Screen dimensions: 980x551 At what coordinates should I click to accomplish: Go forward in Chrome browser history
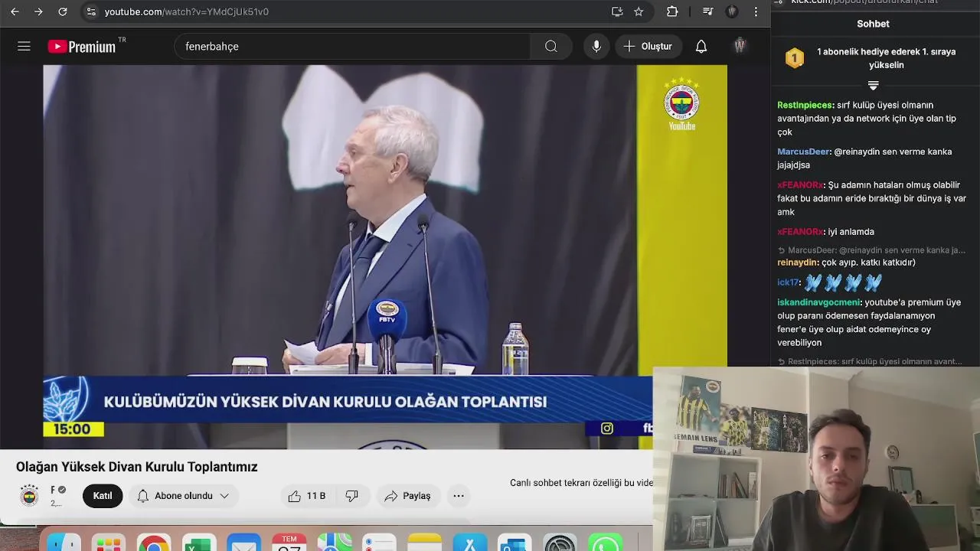coord(38,11)
